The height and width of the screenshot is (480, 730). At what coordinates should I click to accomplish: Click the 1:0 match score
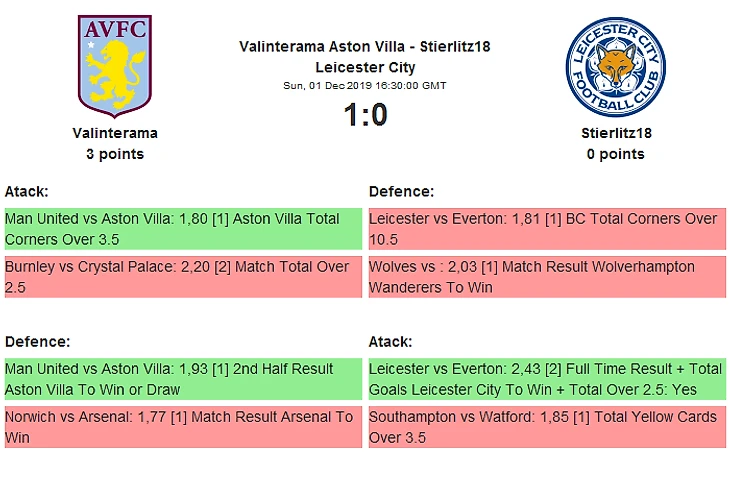tap(365, 115)
